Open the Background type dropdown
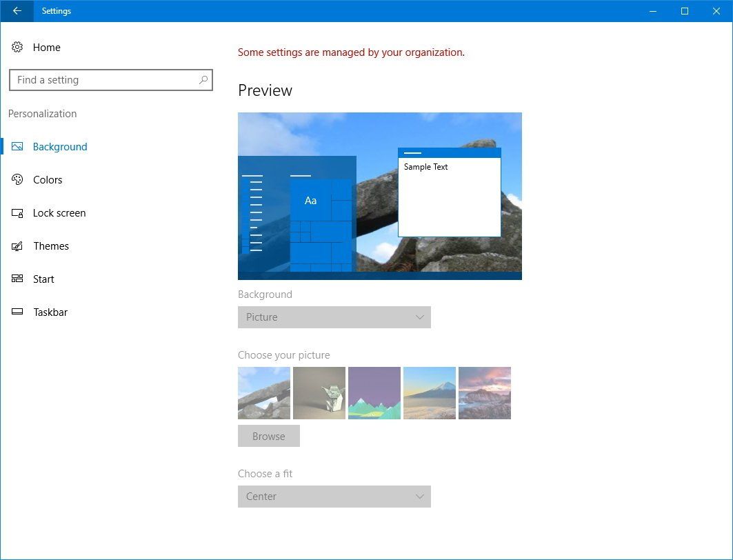Image resolution: width=733 pixels, height=560 pixels. pos(334,317)
